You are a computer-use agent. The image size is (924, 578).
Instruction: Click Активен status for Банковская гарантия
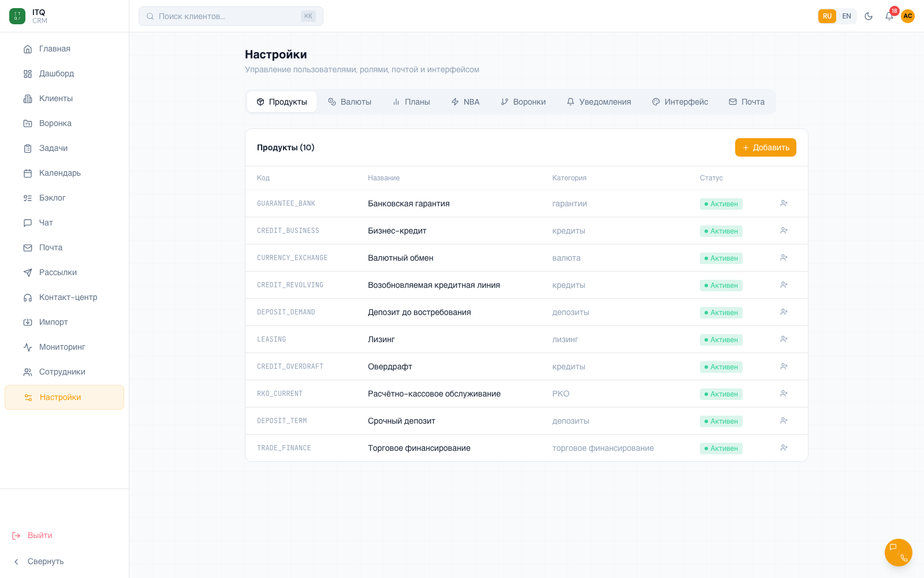tap(721, 204)
